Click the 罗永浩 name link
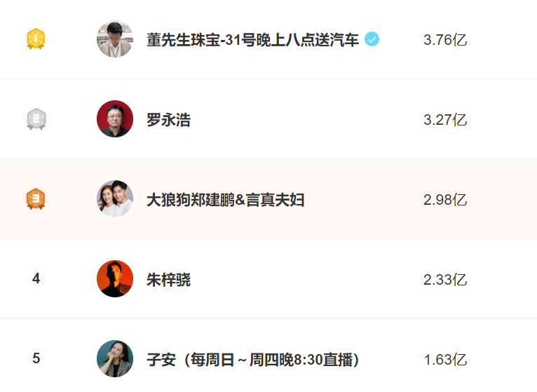The height and width of the screenshot is (392, 537). 168,120
